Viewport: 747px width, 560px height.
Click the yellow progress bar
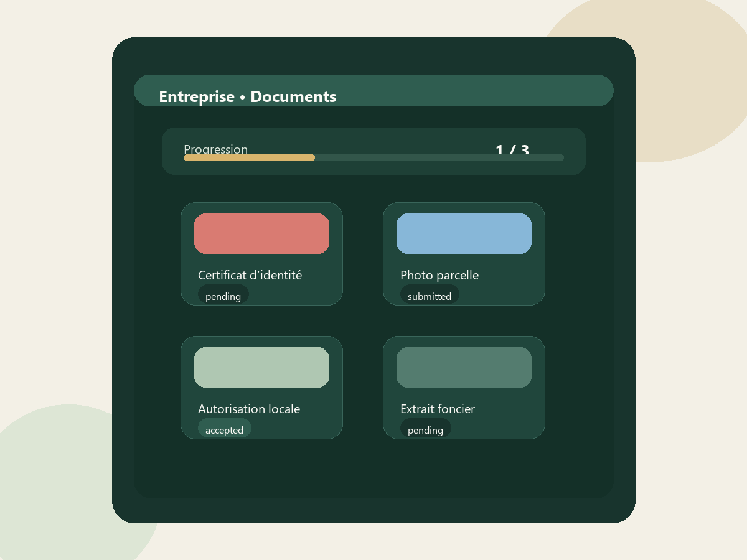point(249,157)
